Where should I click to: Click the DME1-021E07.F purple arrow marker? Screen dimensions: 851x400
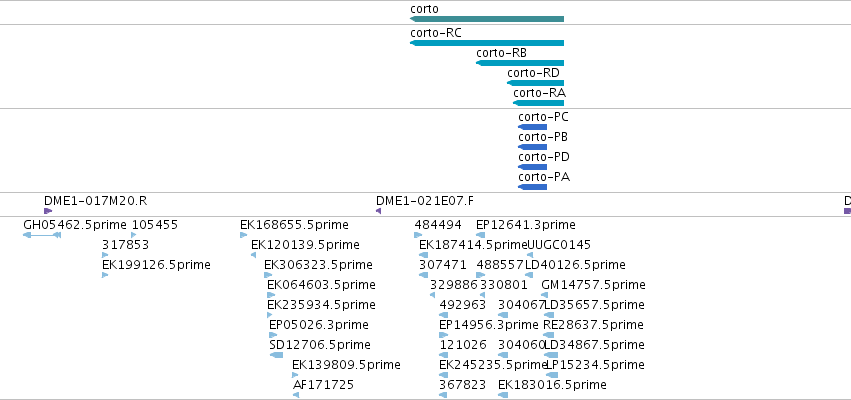(378, 211)
